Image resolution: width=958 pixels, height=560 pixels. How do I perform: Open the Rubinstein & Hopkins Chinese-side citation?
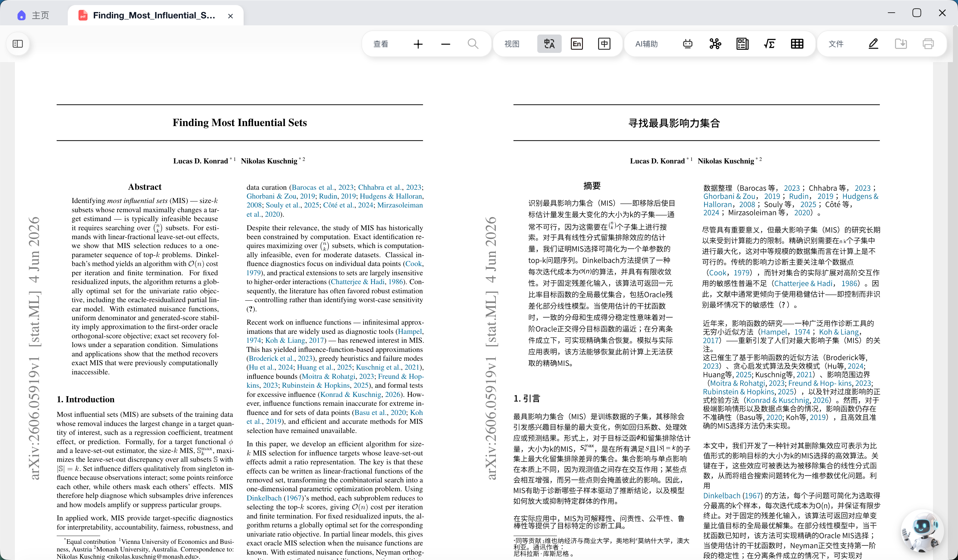pos(748,391)
